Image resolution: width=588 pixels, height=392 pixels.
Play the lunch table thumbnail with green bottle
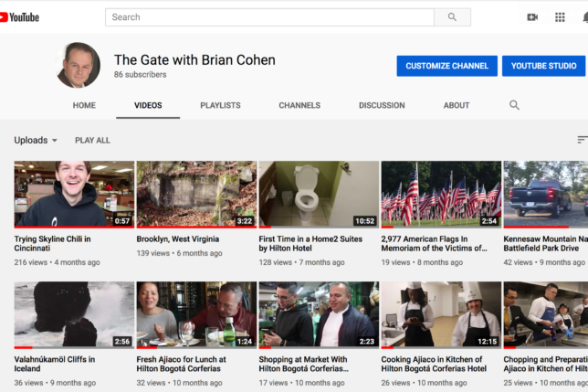[x=196, y=314]
